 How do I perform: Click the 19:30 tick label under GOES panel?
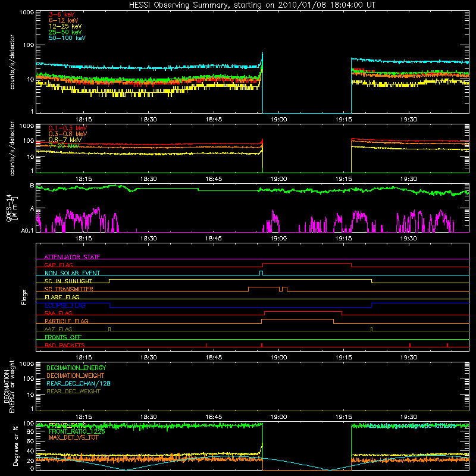409,239
